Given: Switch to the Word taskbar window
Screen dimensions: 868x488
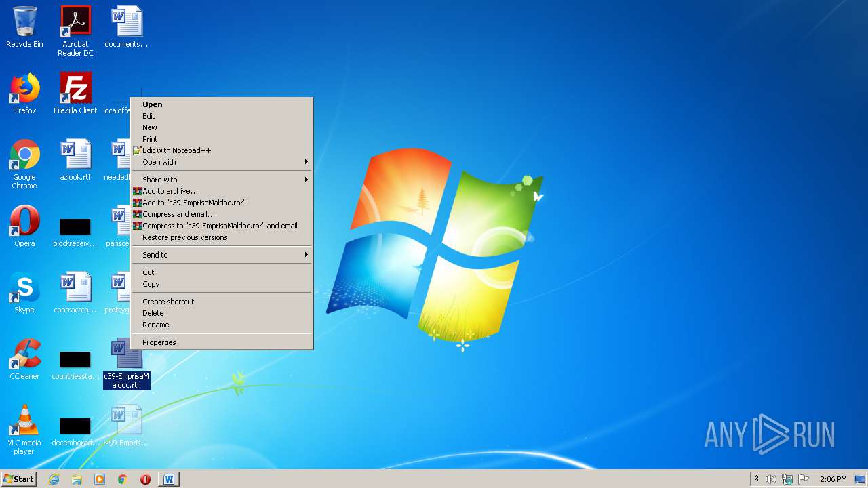Looking at the screenshot, I should (169, 479).
